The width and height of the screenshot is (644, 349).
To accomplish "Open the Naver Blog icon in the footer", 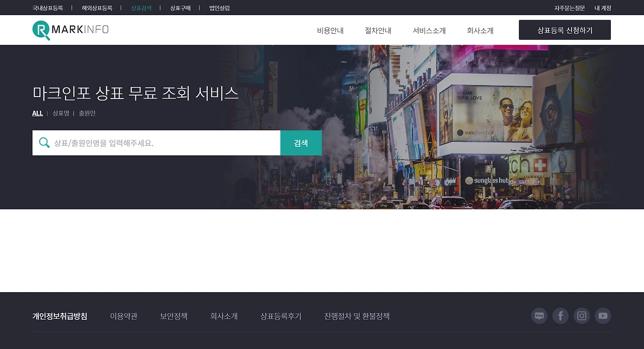I will click(539, 316).
